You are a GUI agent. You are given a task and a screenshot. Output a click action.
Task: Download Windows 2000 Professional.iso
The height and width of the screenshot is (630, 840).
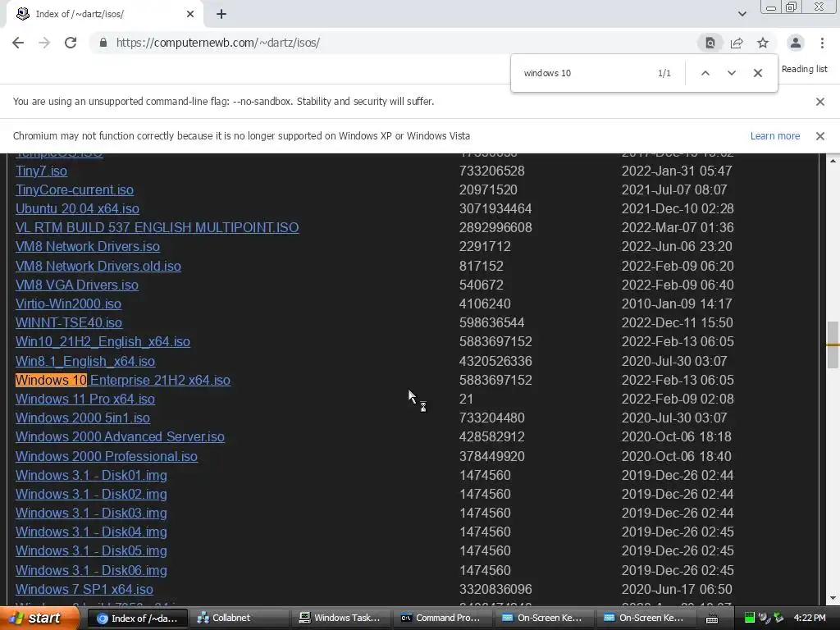tap(107, 456)
